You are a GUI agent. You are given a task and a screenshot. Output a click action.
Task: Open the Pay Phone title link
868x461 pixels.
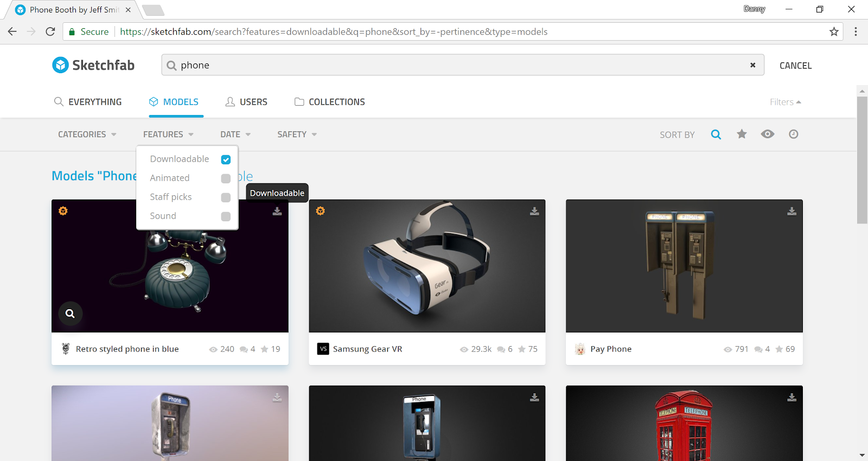coord(611,349)
